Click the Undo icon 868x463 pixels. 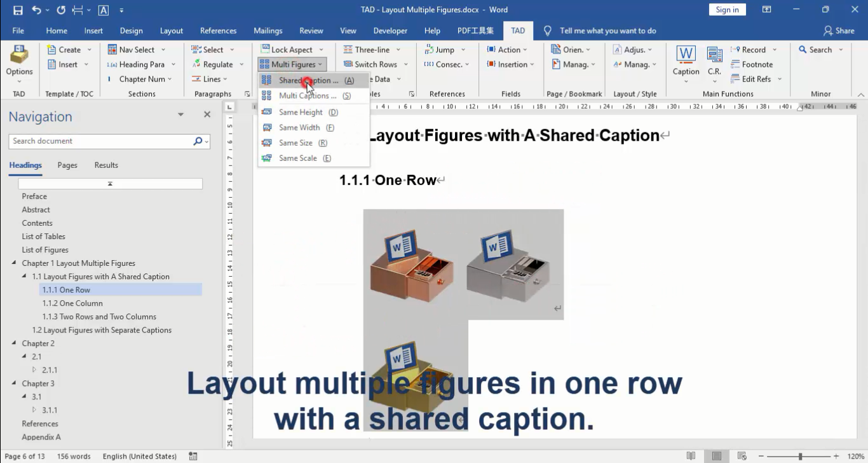(37, 10)
